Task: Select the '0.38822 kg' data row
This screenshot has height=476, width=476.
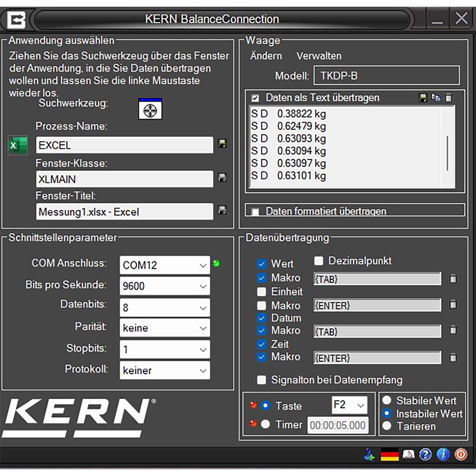Action: click(288, 114)
